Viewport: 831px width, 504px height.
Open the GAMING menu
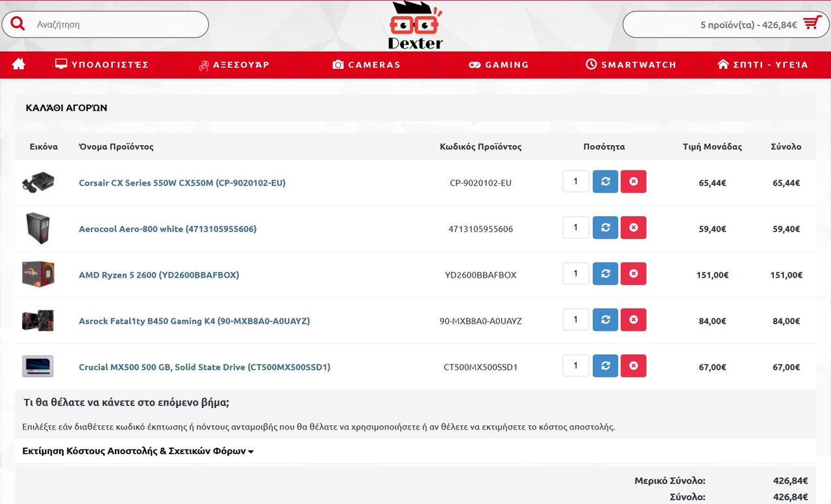[499, 65]
